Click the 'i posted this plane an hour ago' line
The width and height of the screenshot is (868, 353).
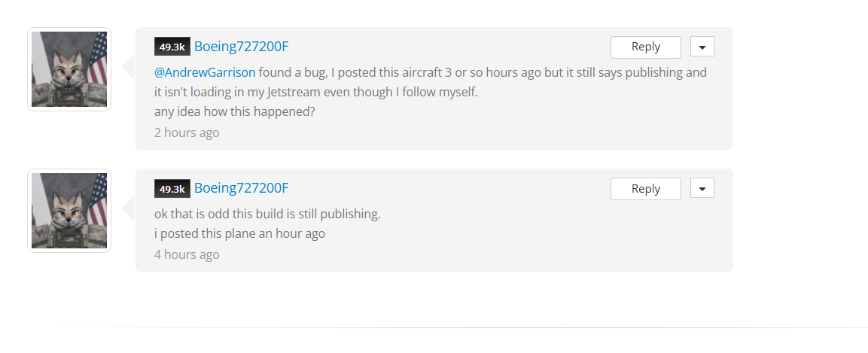tap(239, 233)
